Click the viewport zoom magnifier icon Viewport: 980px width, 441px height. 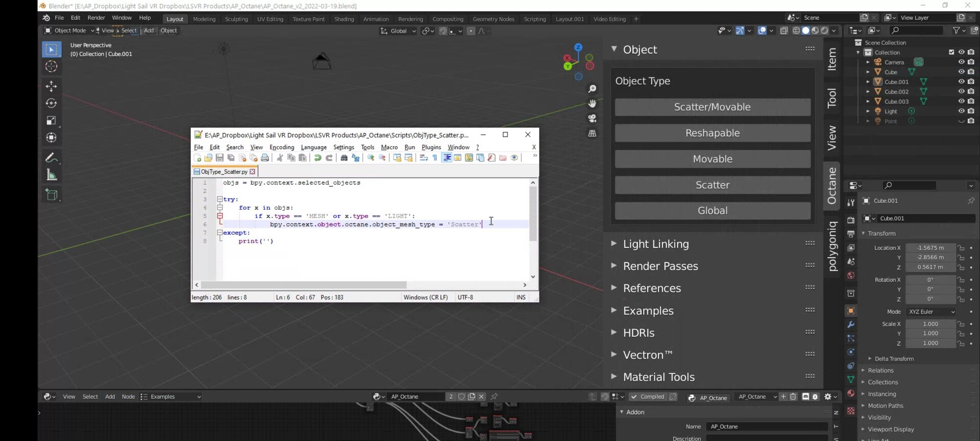click(x=592, y=89)
